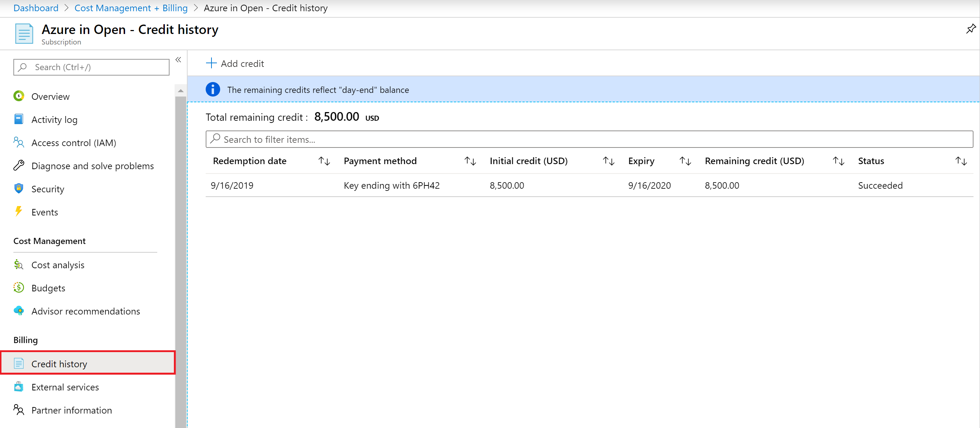Open External services icon

(19, 387)
